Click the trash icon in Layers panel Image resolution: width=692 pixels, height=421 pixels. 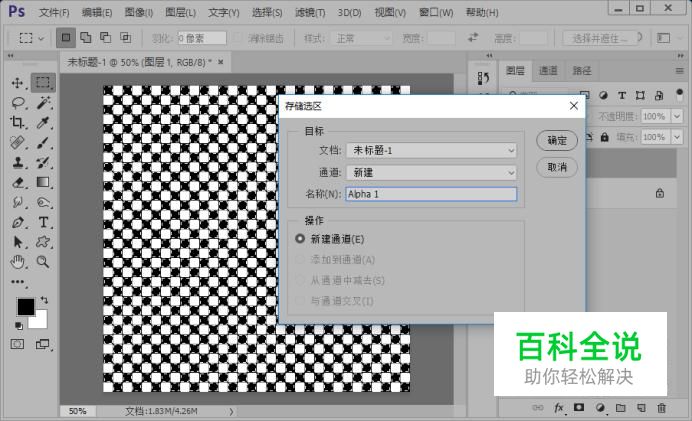(661, 408)
